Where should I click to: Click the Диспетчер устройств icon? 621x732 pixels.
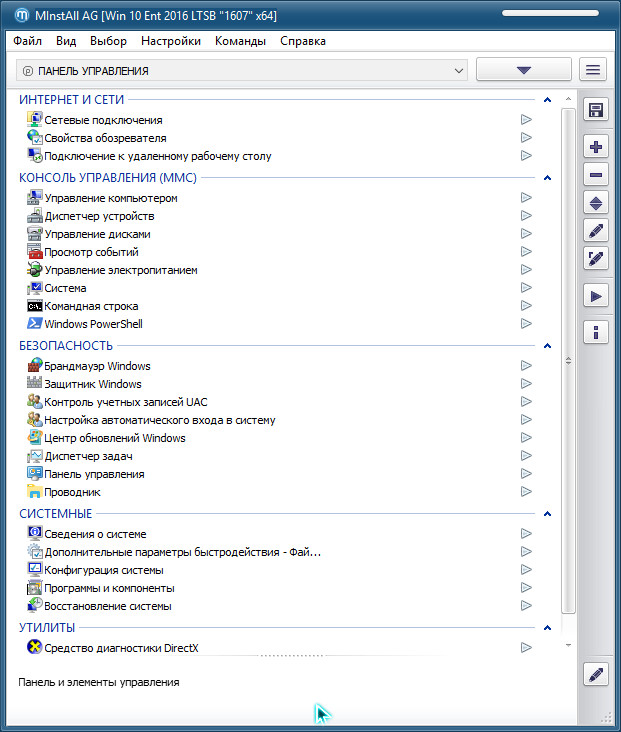[35, 216]
